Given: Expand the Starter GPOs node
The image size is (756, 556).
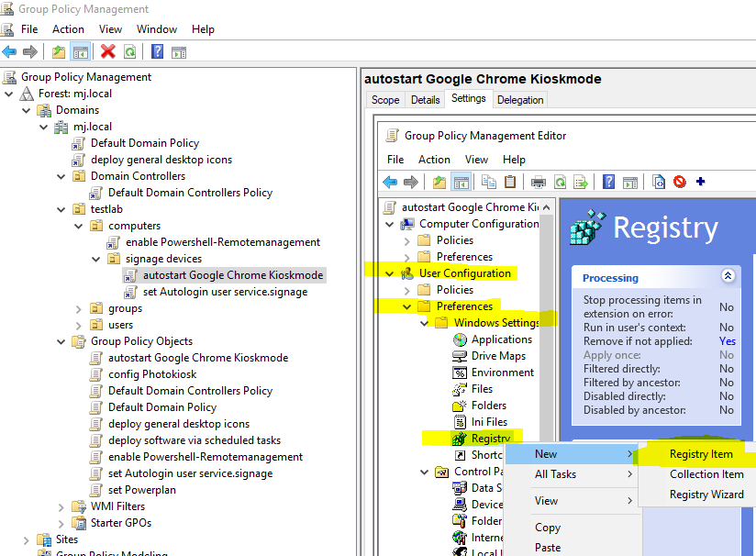Looking at the screenshot, I should (61, 524).
